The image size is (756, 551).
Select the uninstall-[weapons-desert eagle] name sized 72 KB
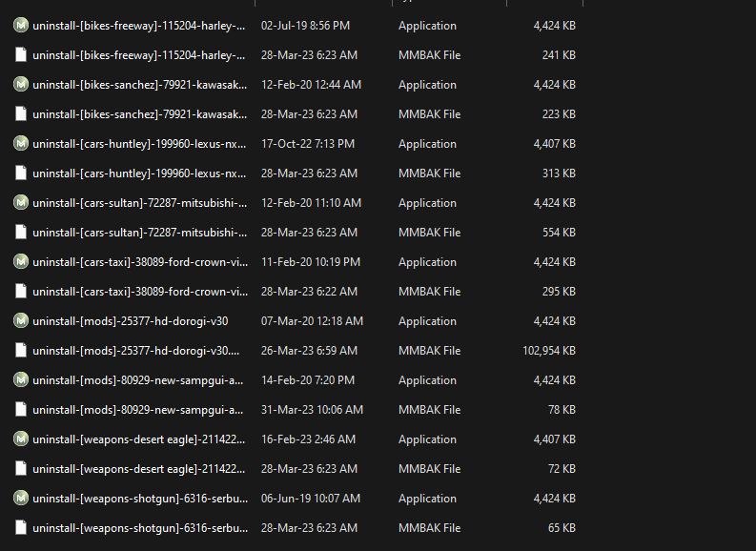click(139, 469)
